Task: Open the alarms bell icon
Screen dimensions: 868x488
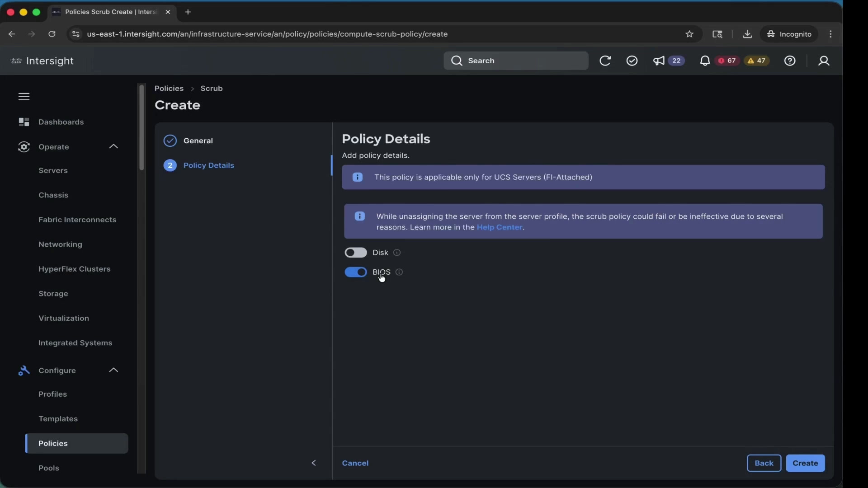Action: 704,61
